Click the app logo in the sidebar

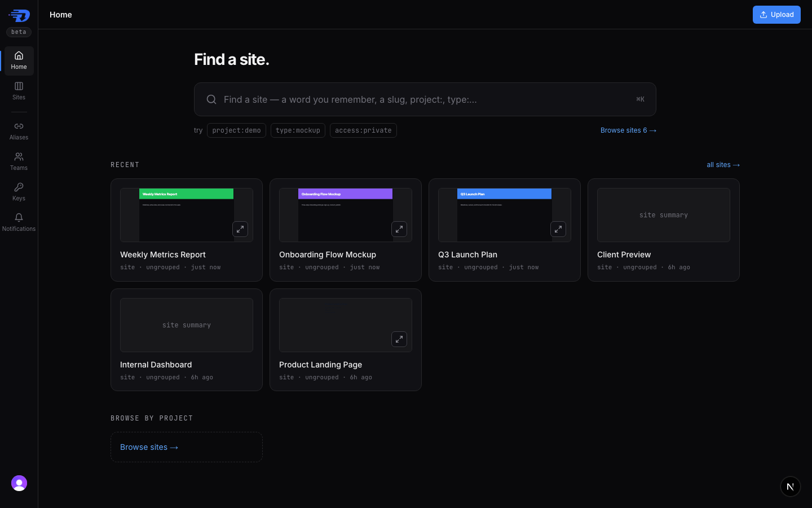click(x=19, y=15)
